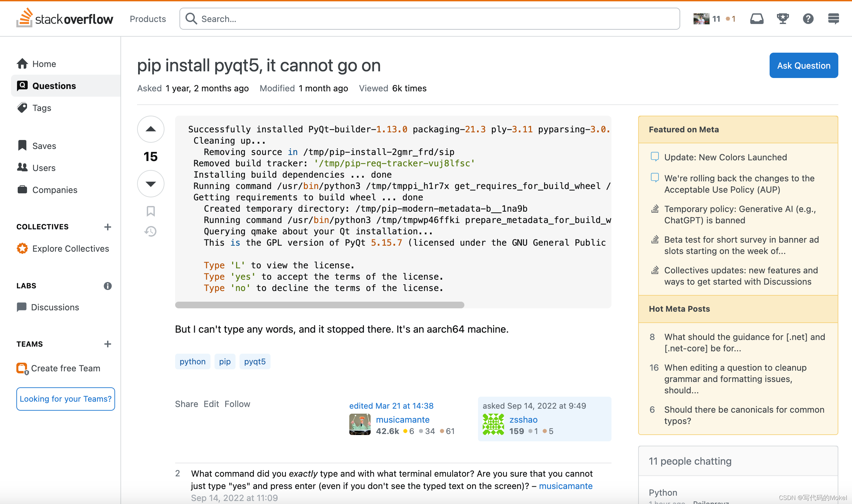The width and height of the screenshot is (852, 504).
Task: Toggle Follow on this question
Action: click(x=237, y=404)
